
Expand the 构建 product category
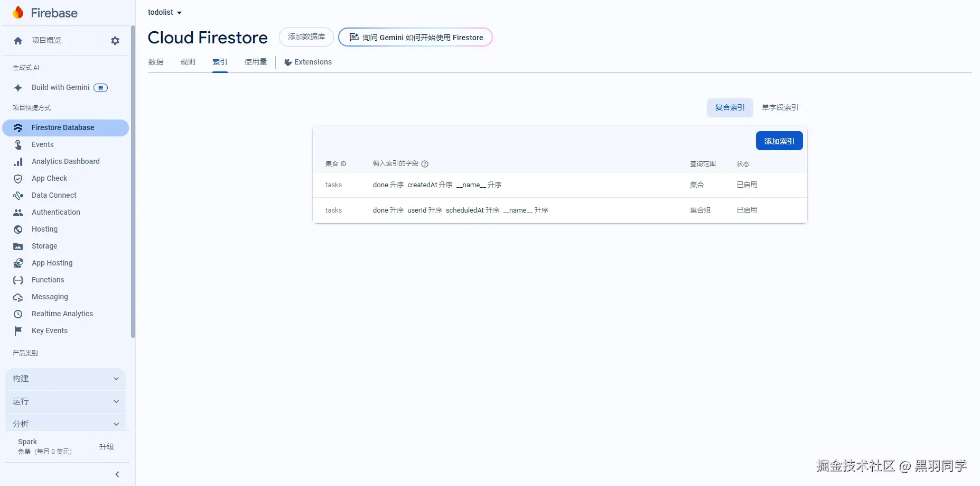point(66,379)
